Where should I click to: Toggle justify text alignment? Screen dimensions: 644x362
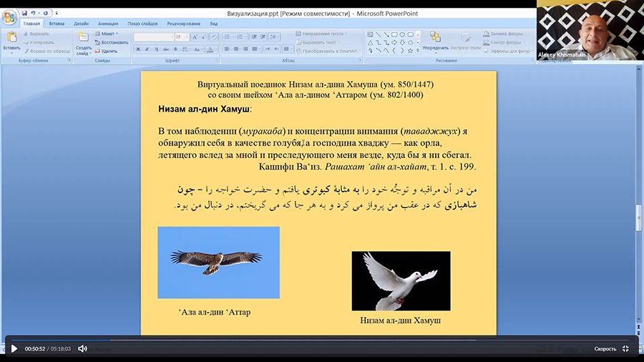254,49
